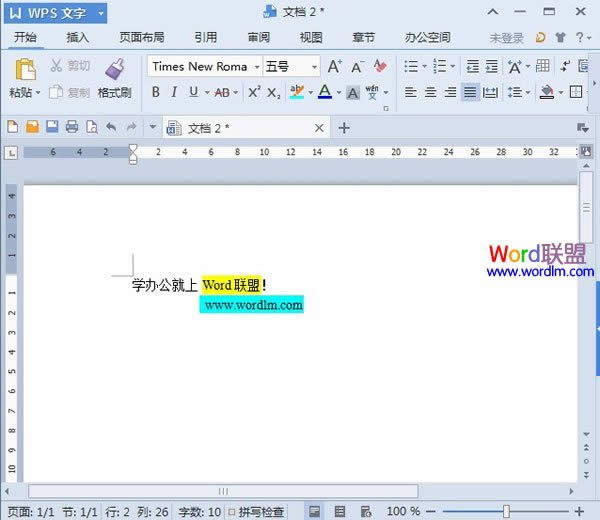Switch to the 页面布局 tab
The width and height of the screenshot is (600, 520).
click(141, 38)
